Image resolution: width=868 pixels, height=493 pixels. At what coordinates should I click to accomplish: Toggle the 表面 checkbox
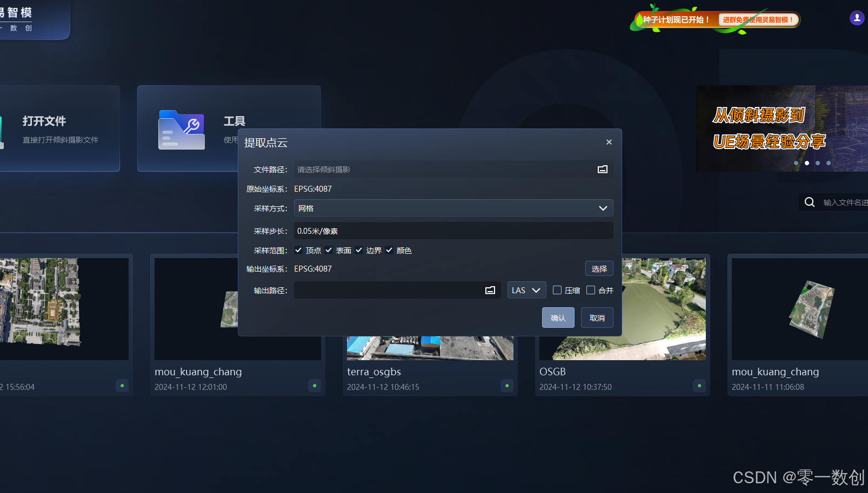point(329,250)
